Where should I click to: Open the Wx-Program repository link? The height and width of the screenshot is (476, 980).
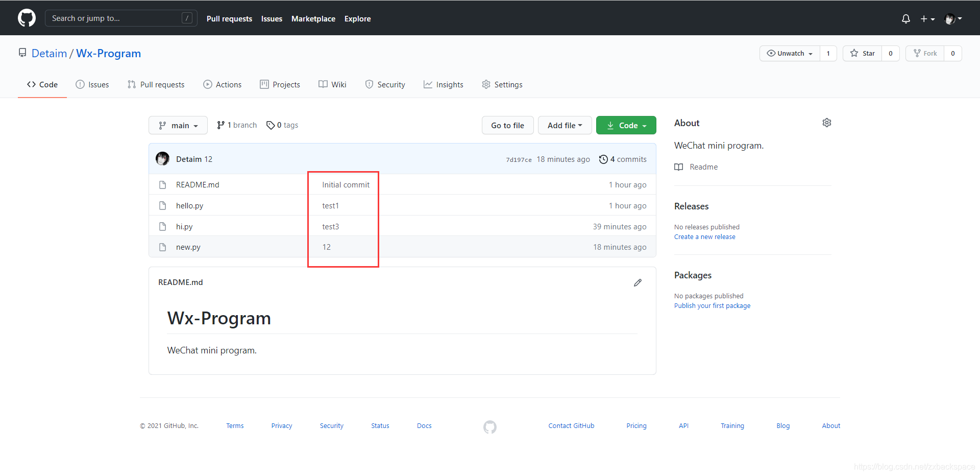108,54
